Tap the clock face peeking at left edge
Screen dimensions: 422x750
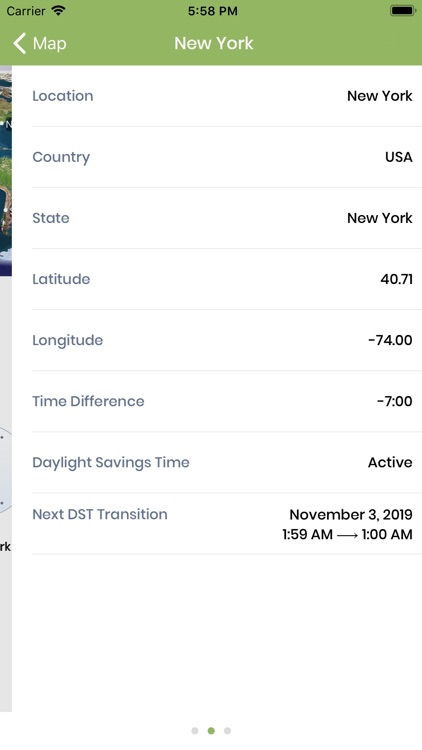click(6, 471)
